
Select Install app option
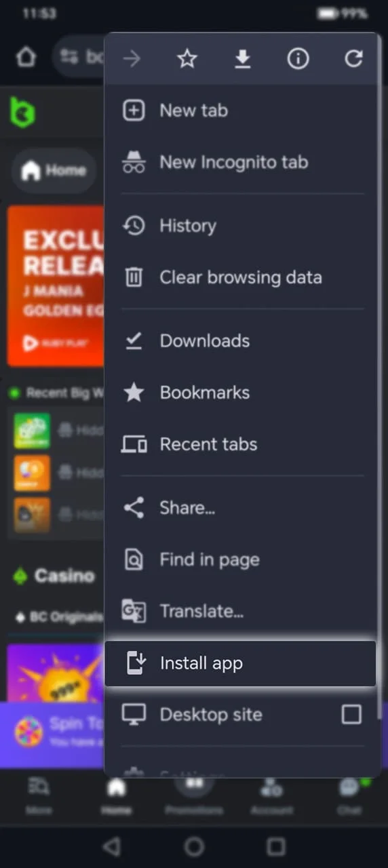click(240, 663)
